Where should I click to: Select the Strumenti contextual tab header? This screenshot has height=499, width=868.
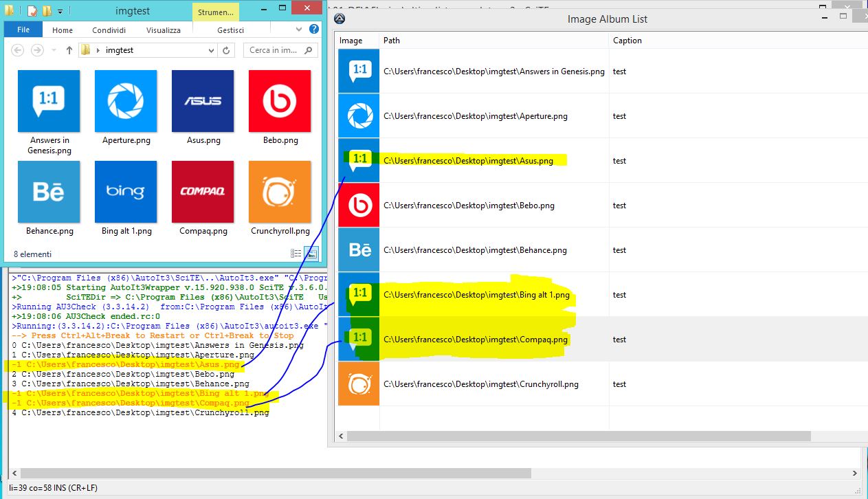coord(216,12)
